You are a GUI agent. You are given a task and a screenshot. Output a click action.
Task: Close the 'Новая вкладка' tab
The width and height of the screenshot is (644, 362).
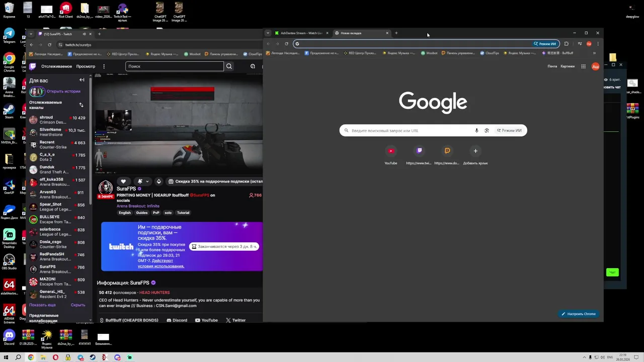point(387,33)
